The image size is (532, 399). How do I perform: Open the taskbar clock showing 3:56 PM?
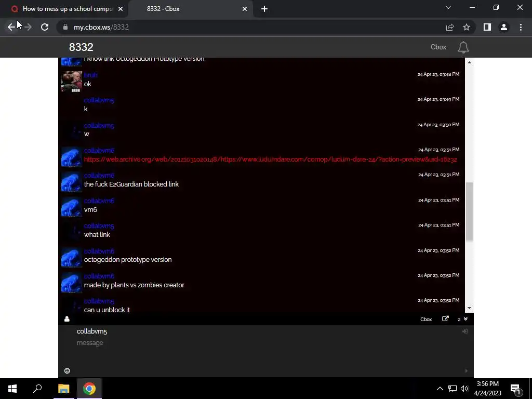pos(487,389)
